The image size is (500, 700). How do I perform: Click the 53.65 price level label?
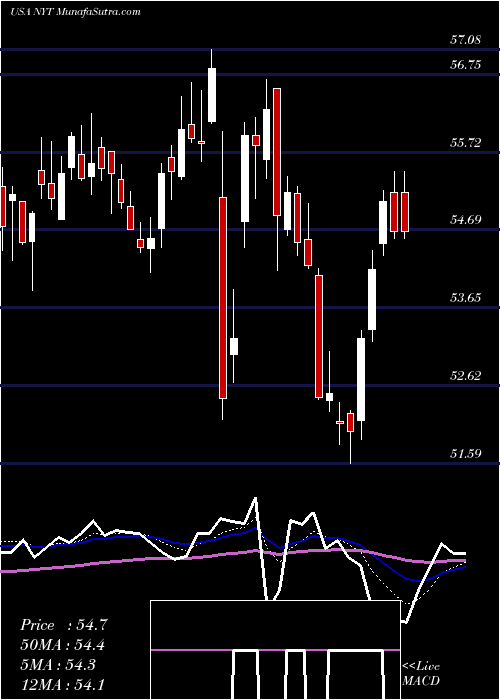[x=465, y=298]
